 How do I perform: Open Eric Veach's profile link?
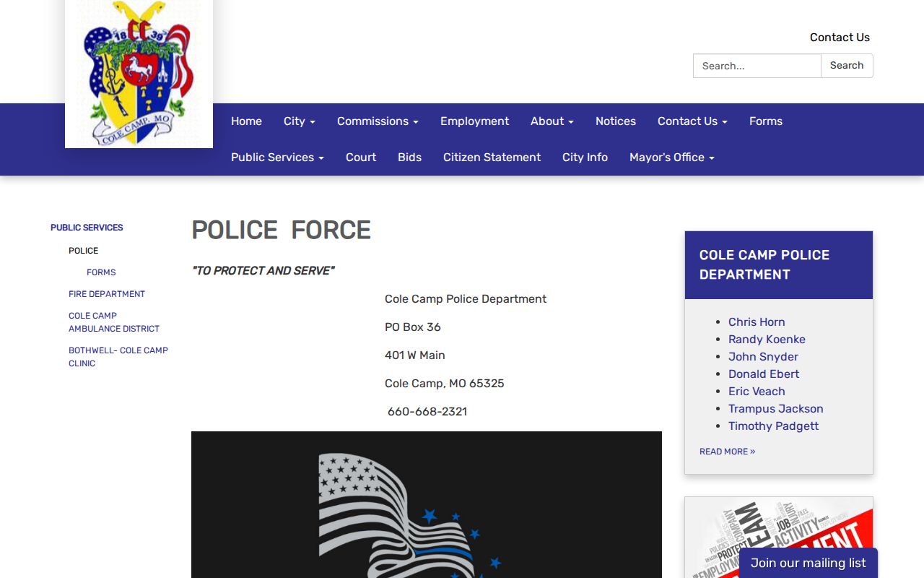[757, 392]
